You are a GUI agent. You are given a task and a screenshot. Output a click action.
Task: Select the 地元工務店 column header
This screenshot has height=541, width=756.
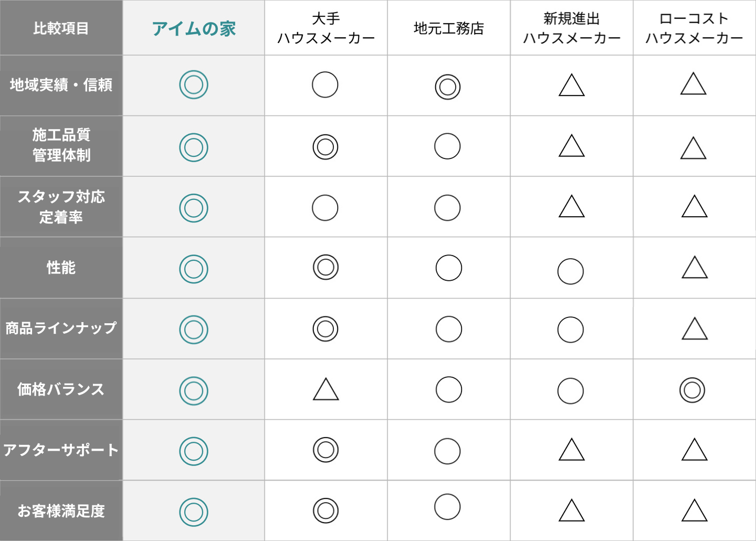(448, 28)
